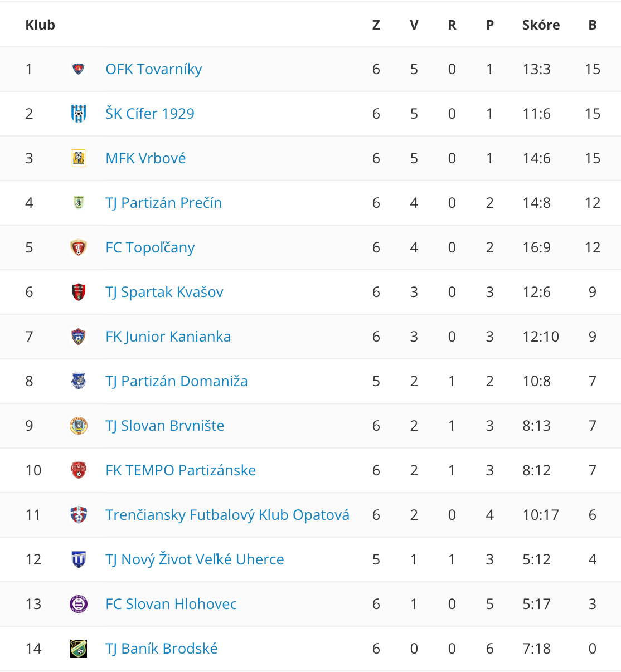The width and height of the screenshot is (621, 672).
Task: Open the TJ Partizán Prečín team link
Action: coord(164,203)
